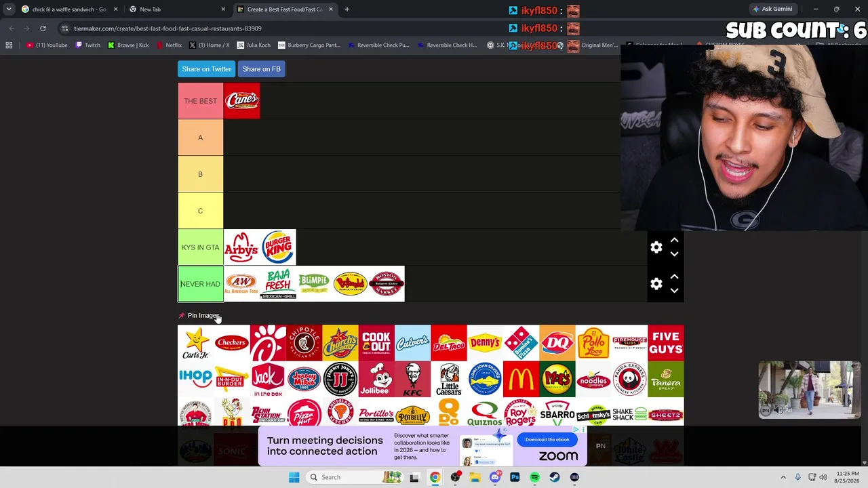868x488 pixels.
Task: Open settings gear for NEVER HAD tier
Action: click(656, 284)
